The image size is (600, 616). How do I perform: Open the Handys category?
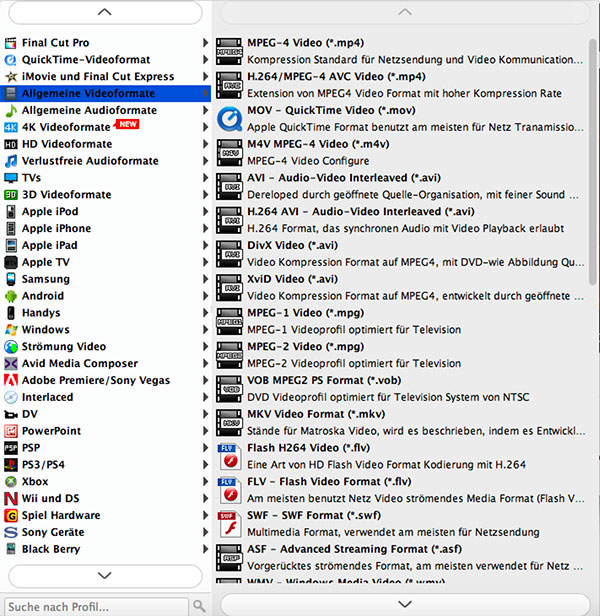[105, 313]
